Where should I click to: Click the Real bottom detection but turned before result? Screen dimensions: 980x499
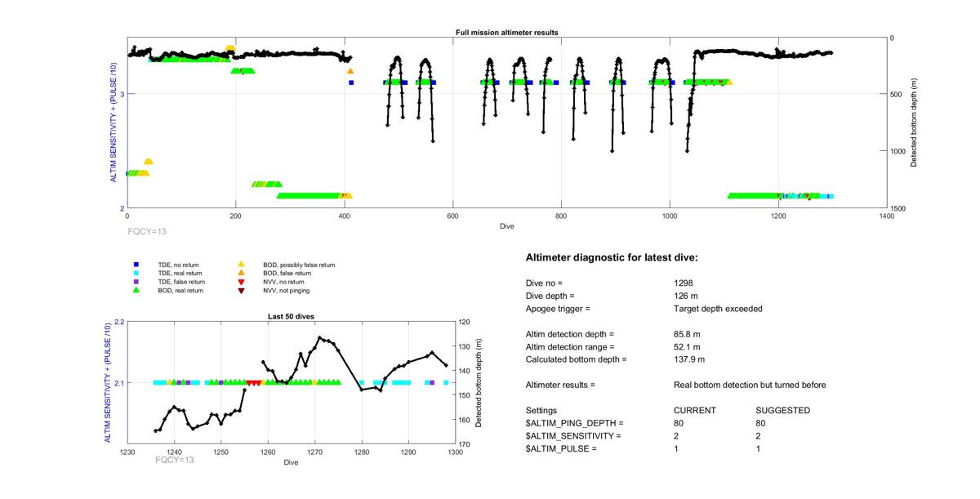[750, 385]
